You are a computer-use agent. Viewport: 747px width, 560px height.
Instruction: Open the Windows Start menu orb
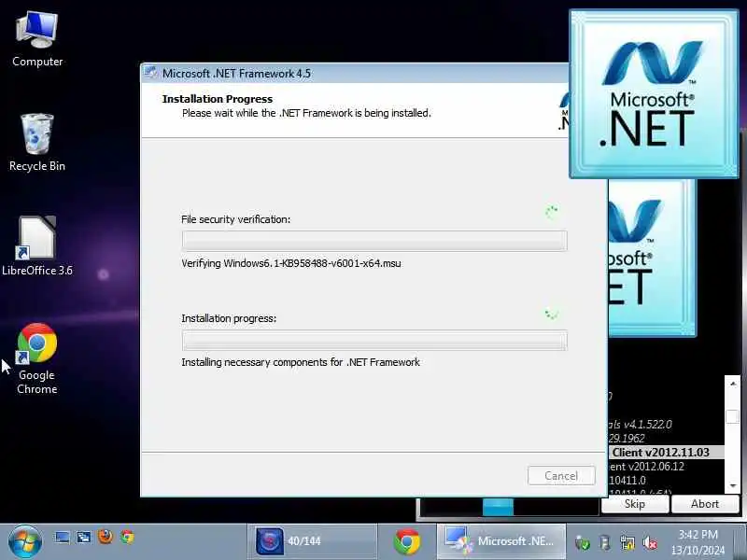tap(25, 541)
